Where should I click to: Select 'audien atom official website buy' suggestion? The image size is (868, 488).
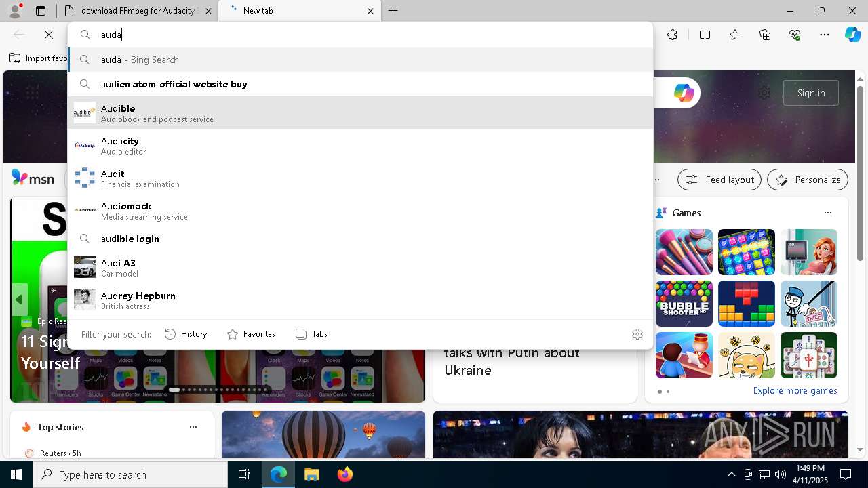pyautogui.click(x=360, y=84)
